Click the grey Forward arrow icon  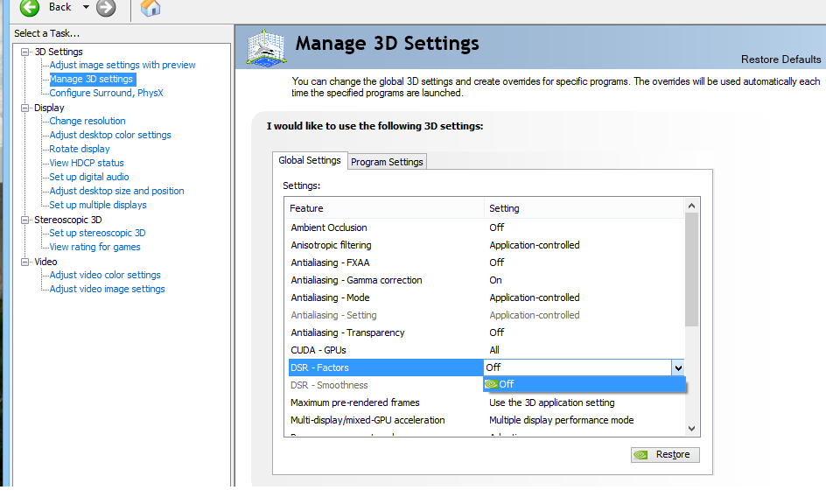tap(106, 7)
